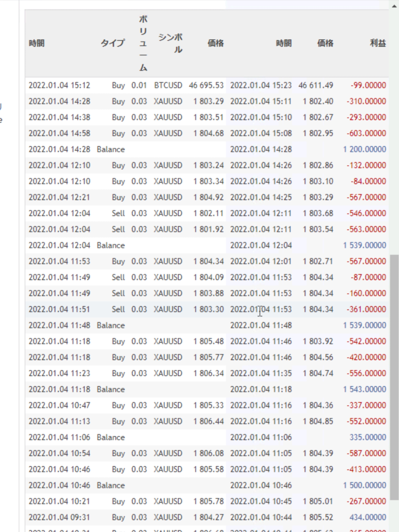The height and width of the screenshot is (532, 399).
Task: Click Sell in the row opened 11:51
Action: click(x=118, y=309)
